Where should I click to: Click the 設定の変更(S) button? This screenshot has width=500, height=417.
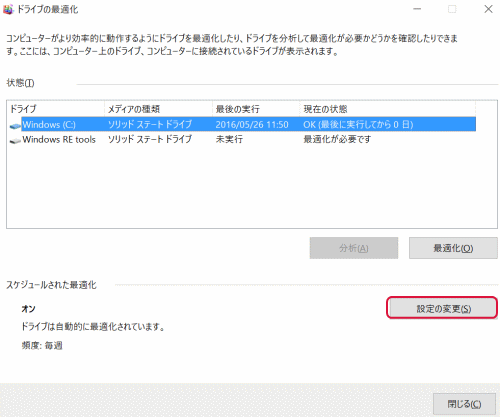pos(442,308)
